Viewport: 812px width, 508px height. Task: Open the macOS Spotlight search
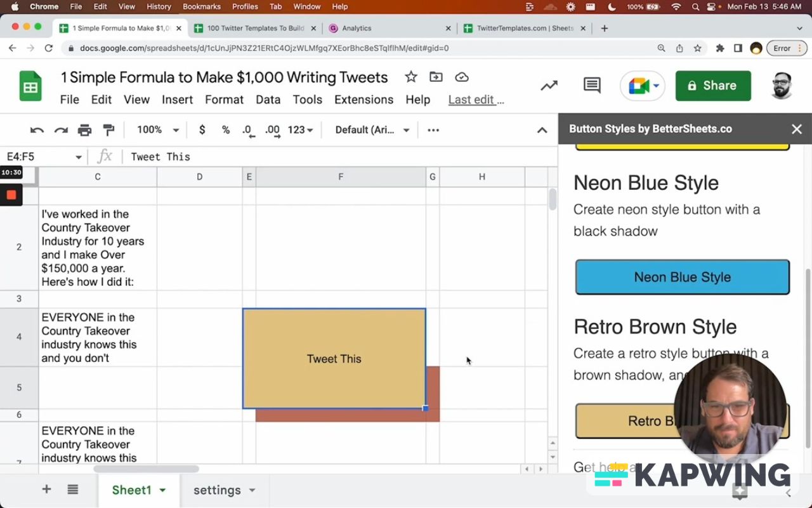[x=697, y=6]
